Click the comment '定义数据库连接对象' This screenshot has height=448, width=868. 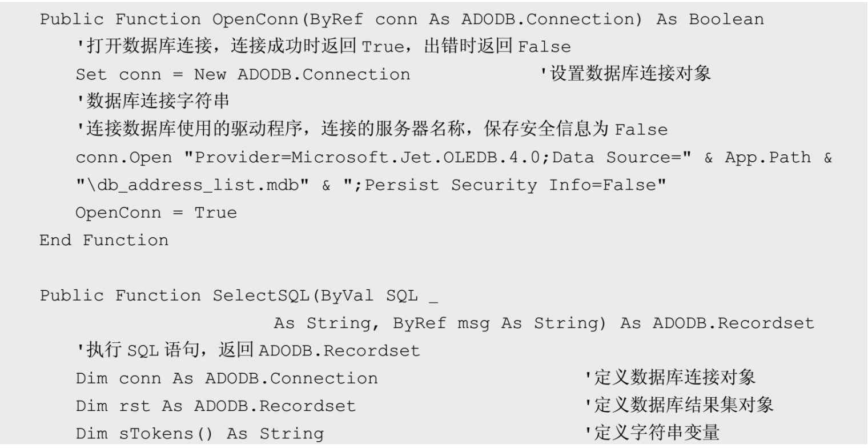pyautogui.click(x=670, y=378)
